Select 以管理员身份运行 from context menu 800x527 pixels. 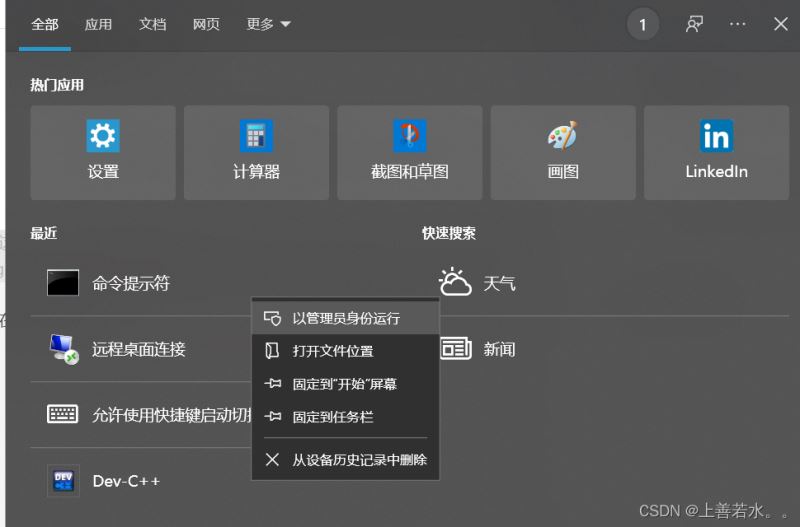345,318
